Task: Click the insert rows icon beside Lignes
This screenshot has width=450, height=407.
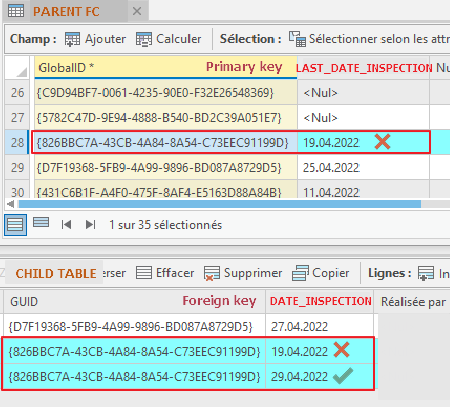Action: click(426, 273)
